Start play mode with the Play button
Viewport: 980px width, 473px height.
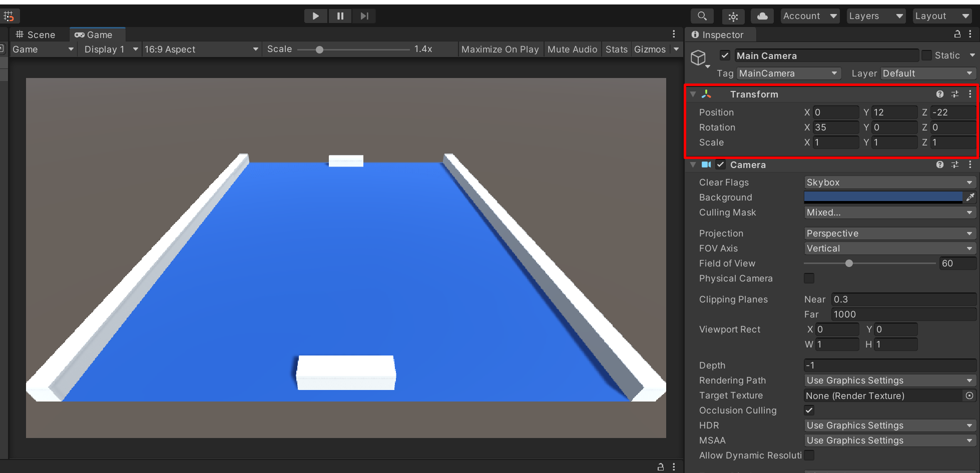[x=316, y=16]
